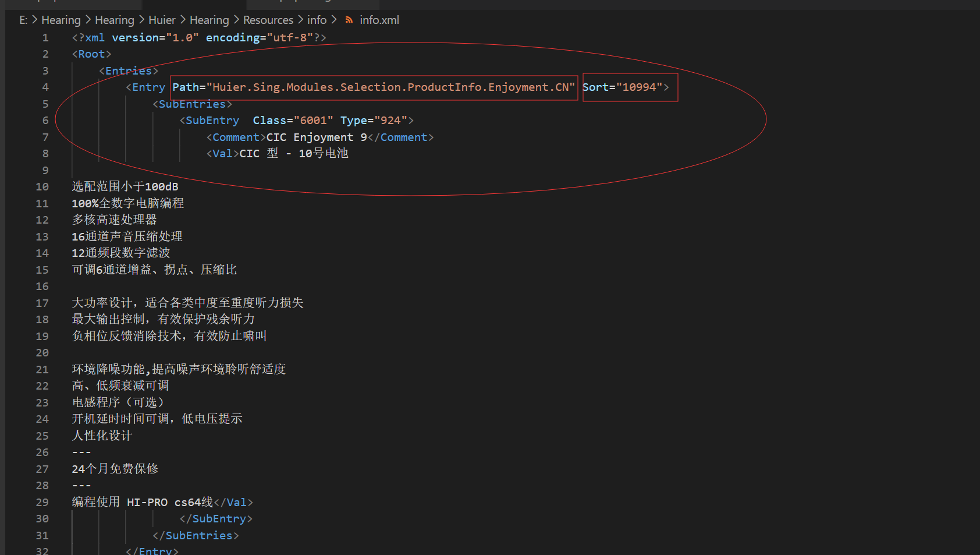Place cursor in the <Entries> opening tag

129,70
